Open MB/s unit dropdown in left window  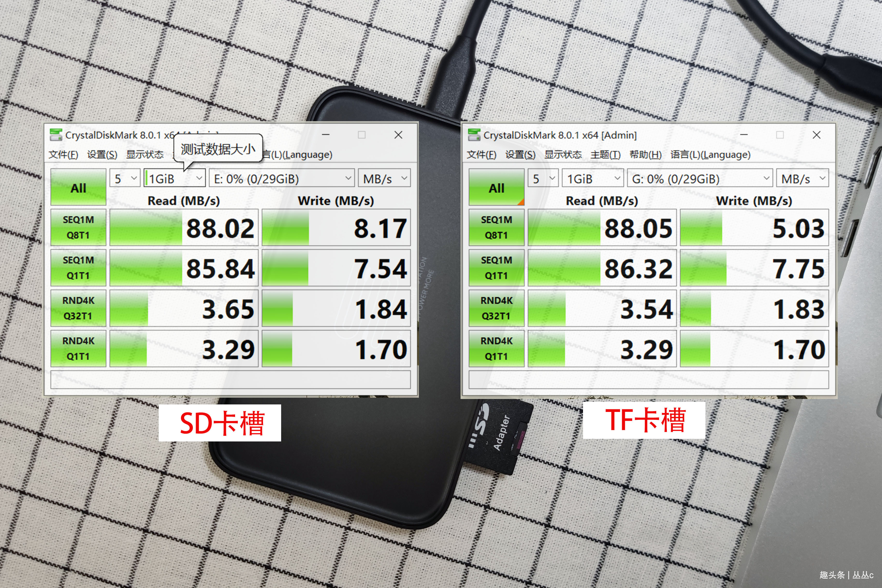pyautogui.click(x=384, y=178)
